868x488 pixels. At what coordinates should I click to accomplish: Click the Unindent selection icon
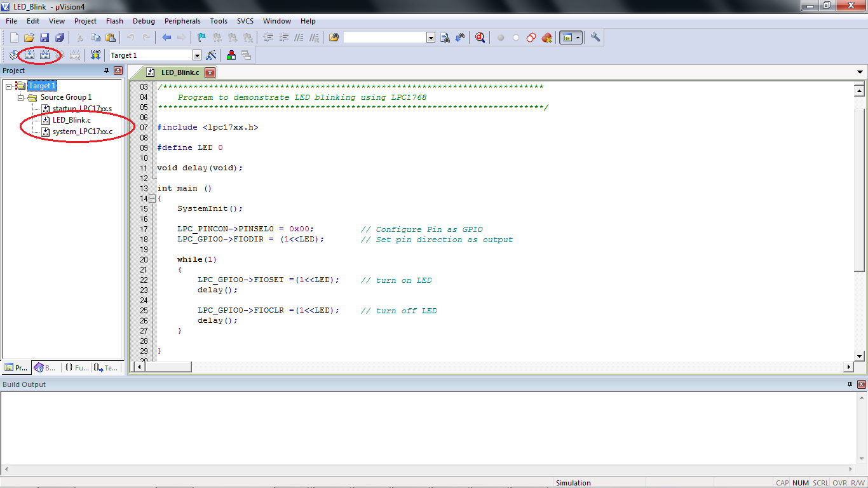click(284, 37)
